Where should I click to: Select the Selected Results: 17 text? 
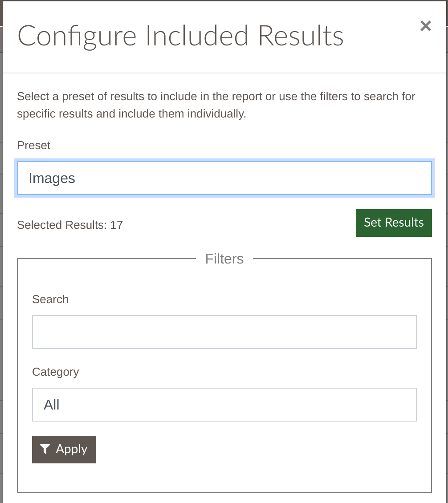tap(70, 225)
